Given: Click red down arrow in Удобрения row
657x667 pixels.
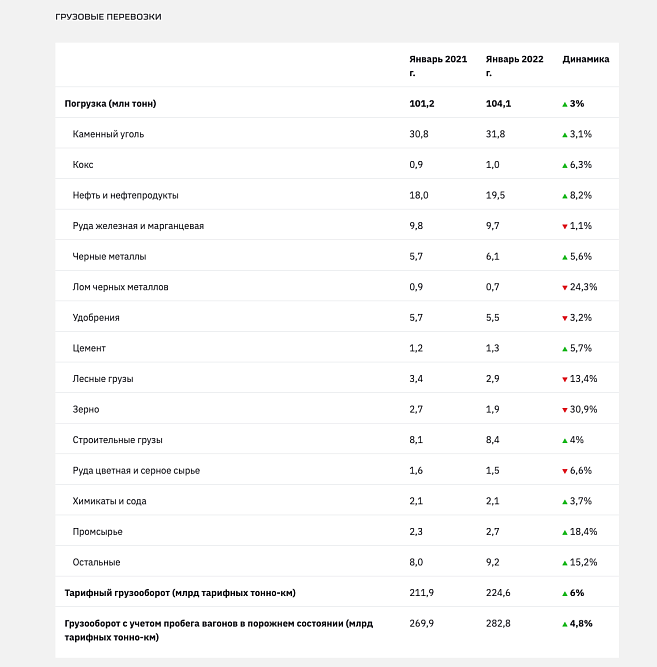Looking at the screenshot, I should tap(565, 319).
